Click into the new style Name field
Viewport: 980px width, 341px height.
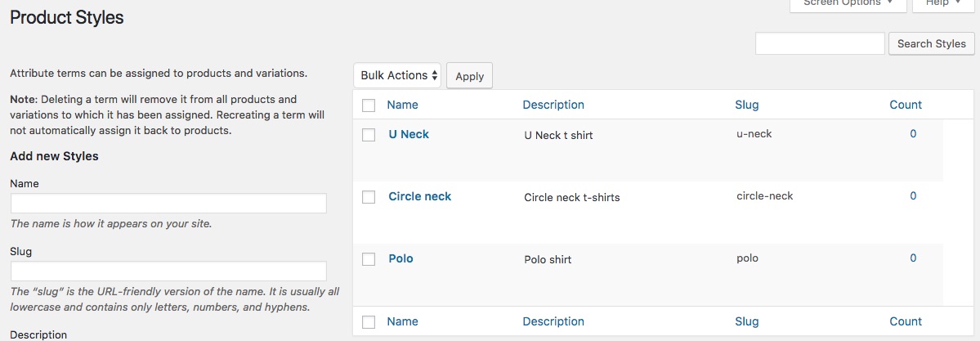(168, 204)
